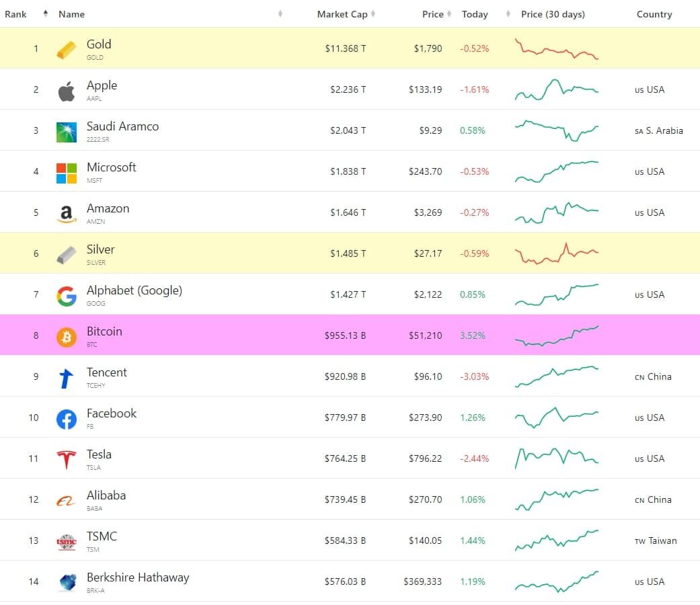This screenshot has width=700, height=605.
Task: Sort by Name column arrow
Action: [x=280, y=13]
